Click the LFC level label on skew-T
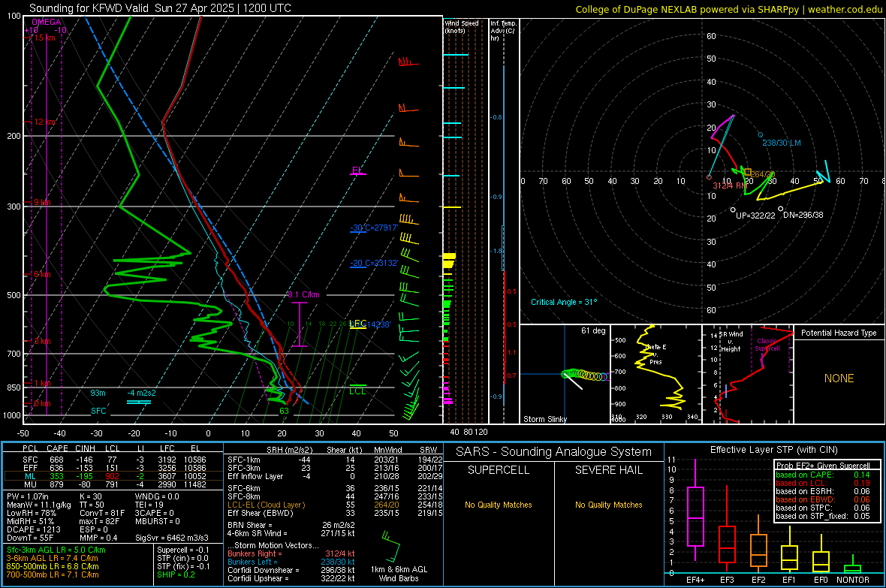 point(357,324)
